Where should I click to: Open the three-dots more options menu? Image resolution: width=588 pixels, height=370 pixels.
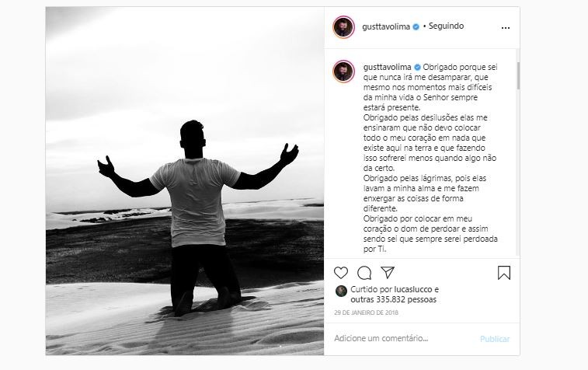point(506,28)
